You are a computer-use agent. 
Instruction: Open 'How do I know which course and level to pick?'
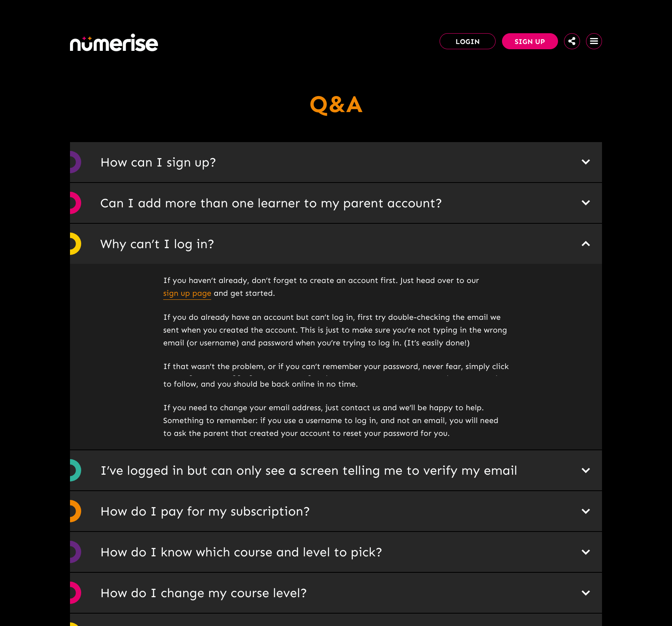241,552
